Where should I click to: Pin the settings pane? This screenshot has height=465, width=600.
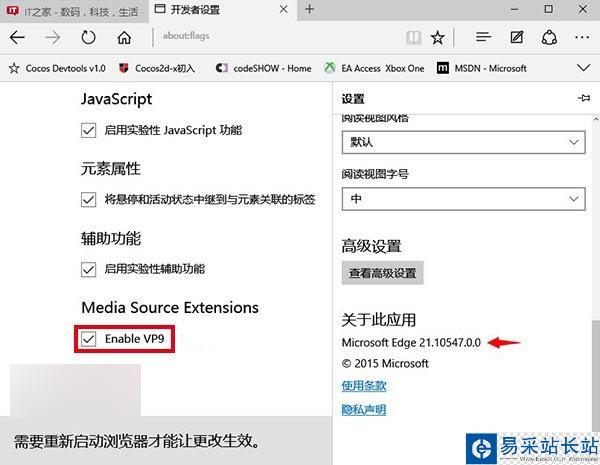point(584,98)
